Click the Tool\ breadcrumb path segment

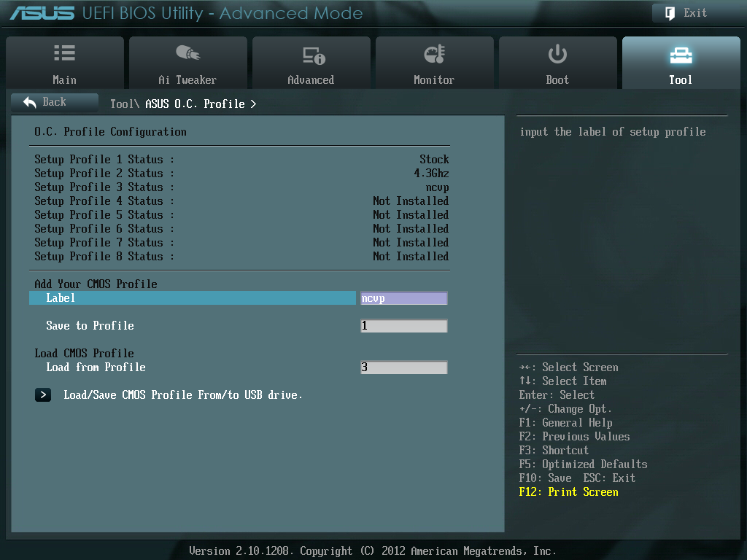pos(124,104)
